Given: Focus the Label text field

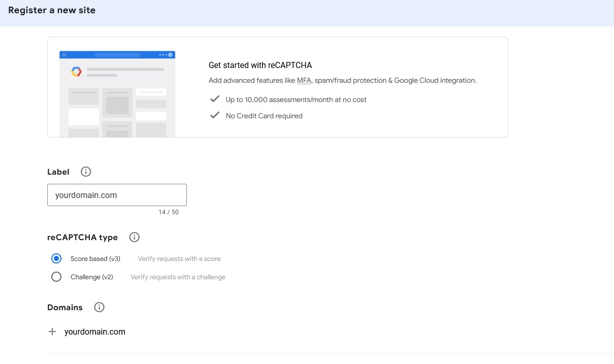Looking at the screenshot, I should point(117,195).
